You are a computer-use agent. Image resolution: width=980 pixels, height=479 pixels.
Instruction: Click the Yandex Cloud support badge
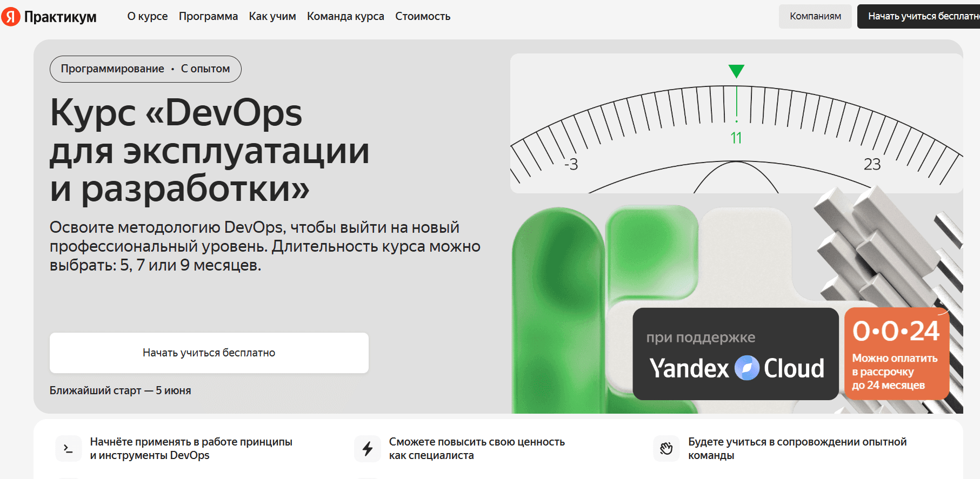coord(735,354)
